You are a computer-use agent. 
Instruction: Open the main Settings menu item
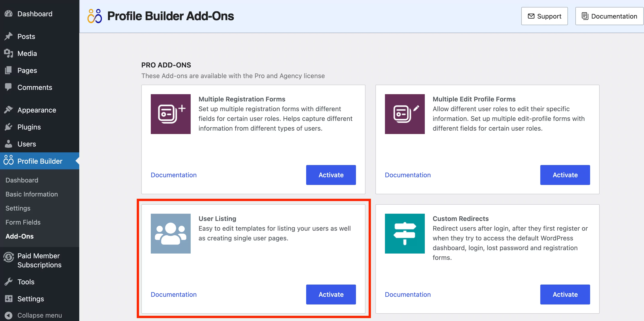tap(39, 299)
